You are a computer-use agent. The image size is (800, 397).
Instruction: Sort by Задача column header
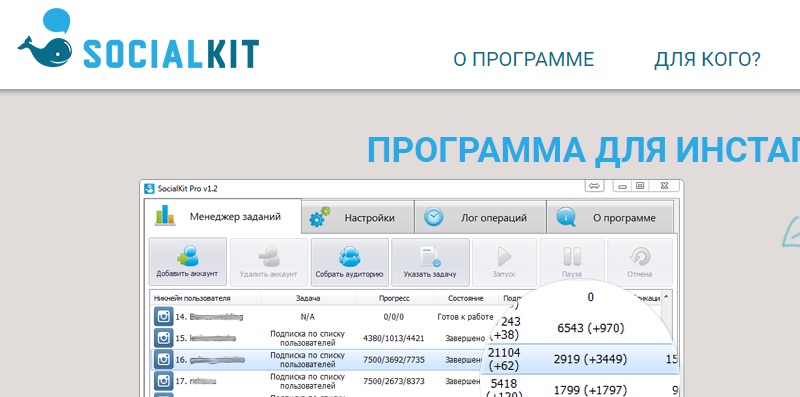point(308,298)
